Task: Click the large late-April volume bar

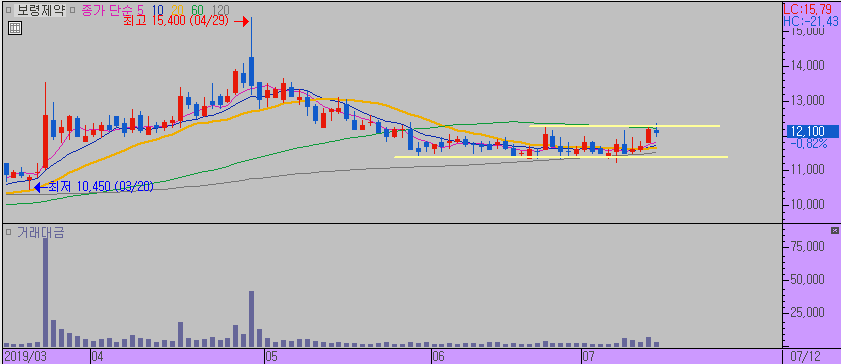Action: point(251,319)
